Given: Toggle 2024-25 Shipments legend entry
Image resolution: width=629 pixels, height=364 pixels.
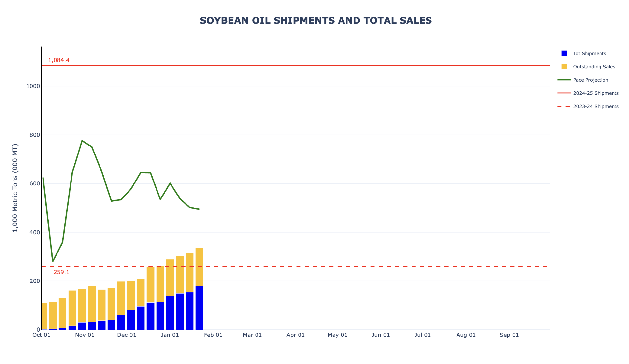Looking at the screenshot, I should click(x=596, y=93).
